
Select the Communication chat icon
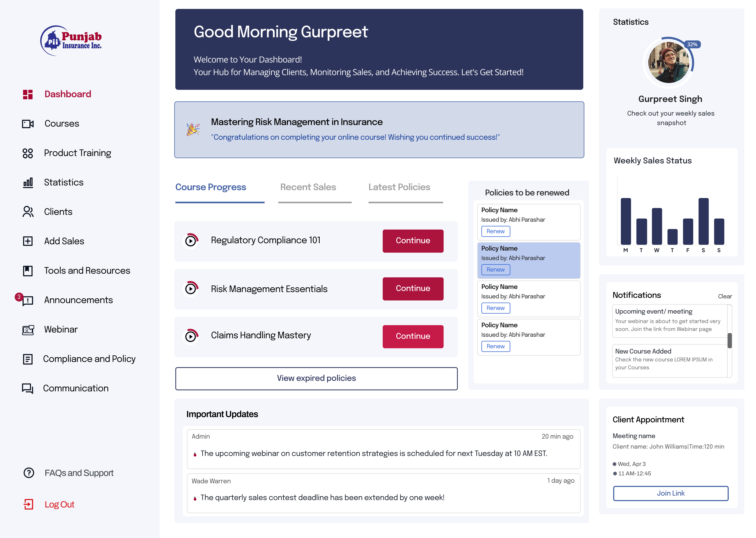(28, 388)
